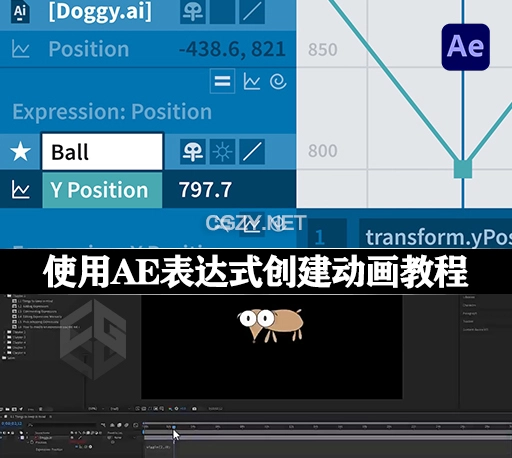This screenshot has height=458, width=512.
Task: Collapse the Position property twirl in timeline
Action: tap(27, 442)
